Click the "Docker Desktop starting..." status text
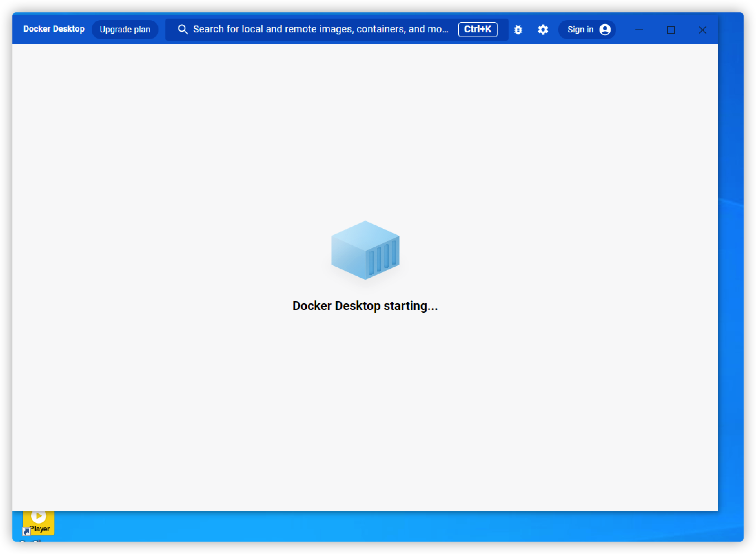 [x=365, y=306]
